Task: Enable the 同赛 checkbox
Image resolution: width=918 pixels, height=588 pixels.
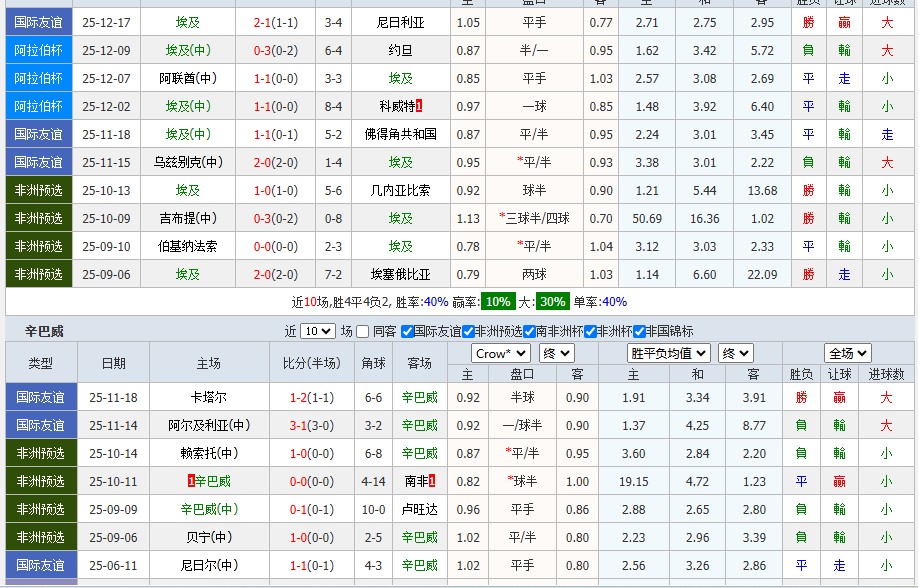Action: coord(360,330)
